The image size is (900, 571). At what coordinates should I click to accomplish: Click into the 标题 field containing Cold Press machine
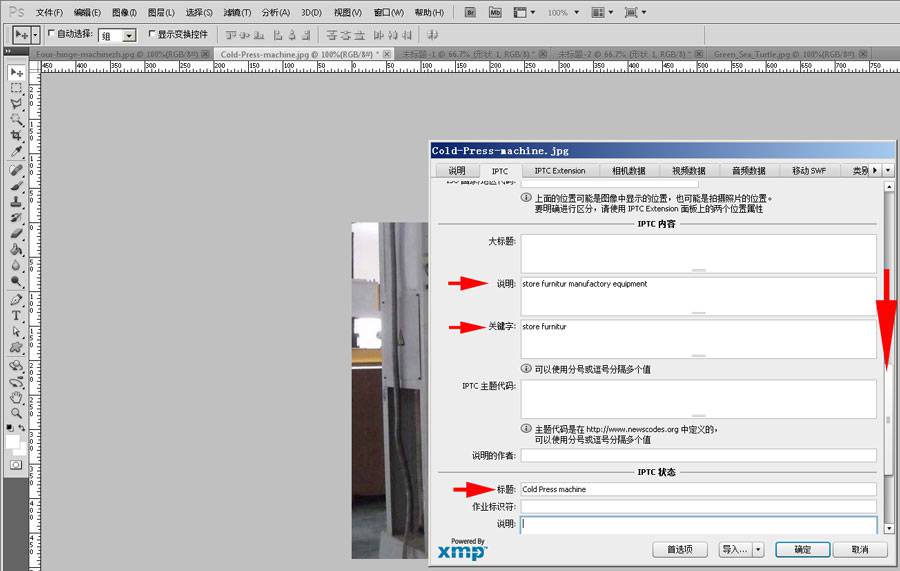[x=698, y=489]
